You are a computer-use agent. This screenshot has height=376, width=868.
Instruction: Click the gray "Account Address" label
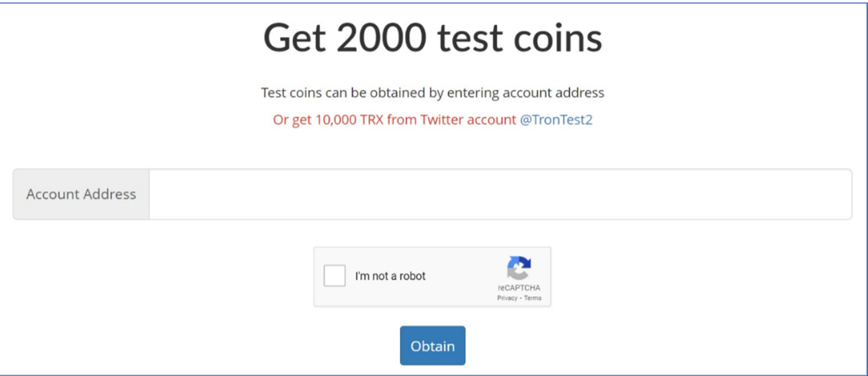pyautogui.click(x=81, y=194)
